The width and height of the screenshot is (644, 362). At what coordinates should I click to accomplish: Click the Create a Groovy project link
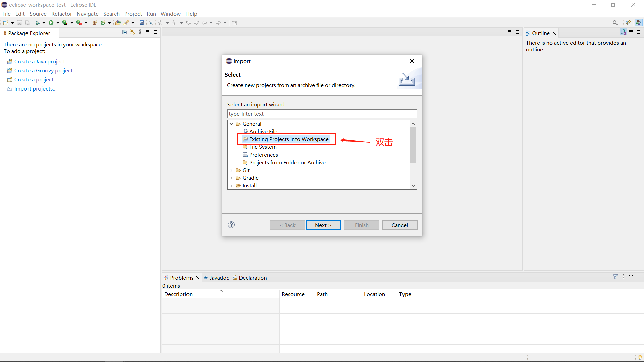click(x=44, y=70)
